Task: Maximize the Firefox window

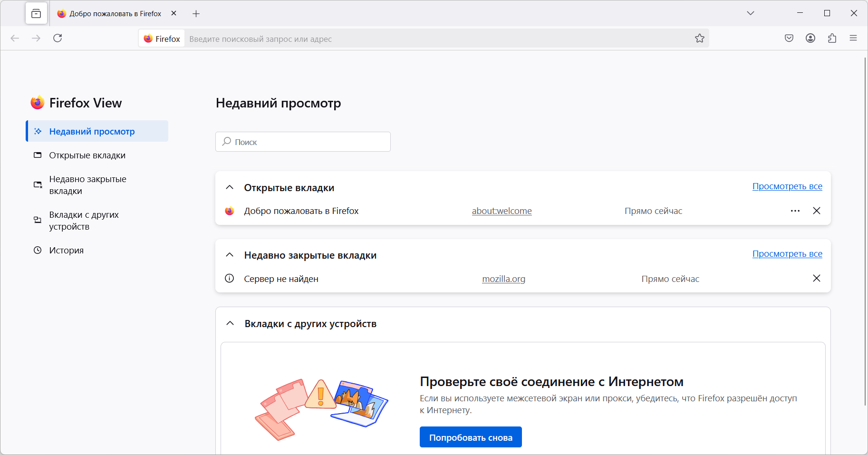Action: pos(827,13)
